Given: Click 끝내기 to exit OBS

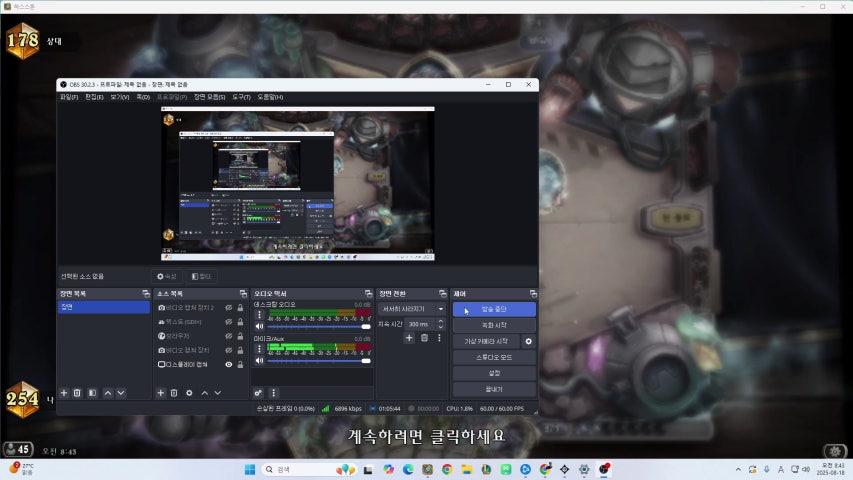Looking at the screenshot, I should click(494, 389).
